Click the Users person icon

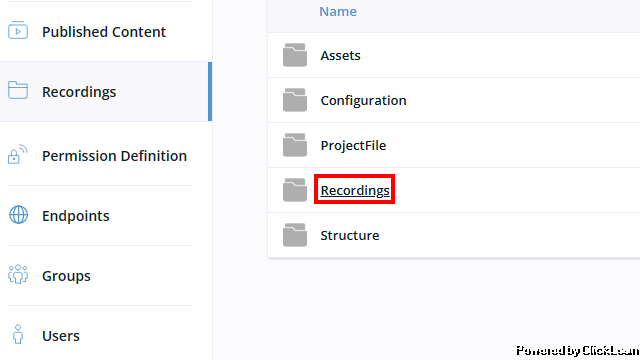point(18,334)
